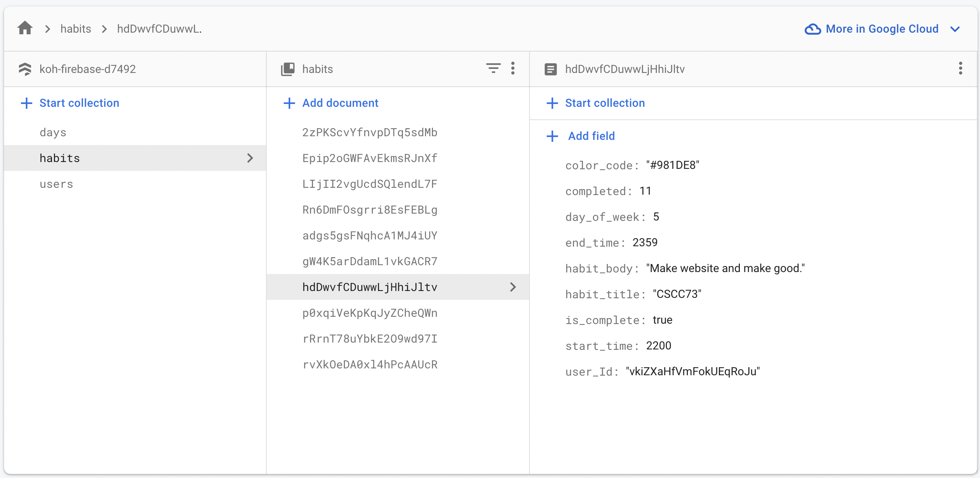Open habits collection three-dot menu
This screenshot has height=478, width=980.
513,69
